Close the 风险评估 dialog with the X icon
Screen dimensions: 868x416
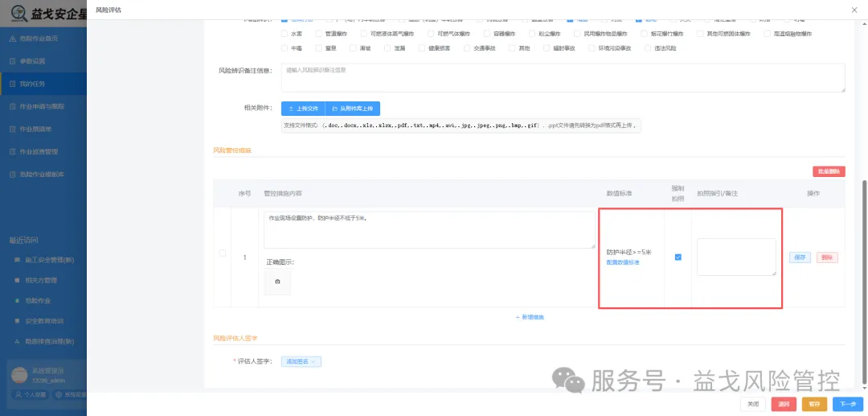855,10
